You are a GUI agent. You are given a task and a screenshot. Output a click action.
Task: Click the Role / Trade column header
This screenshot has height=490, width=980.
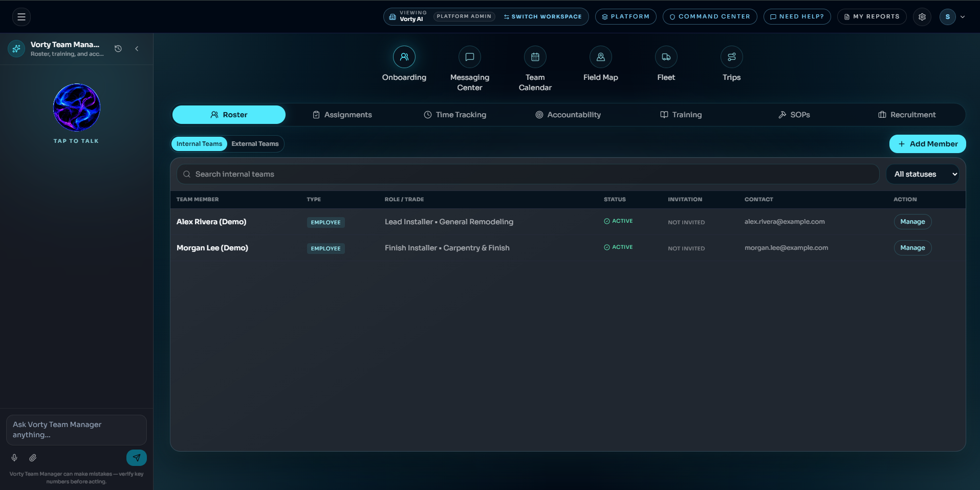coord(404,199)
